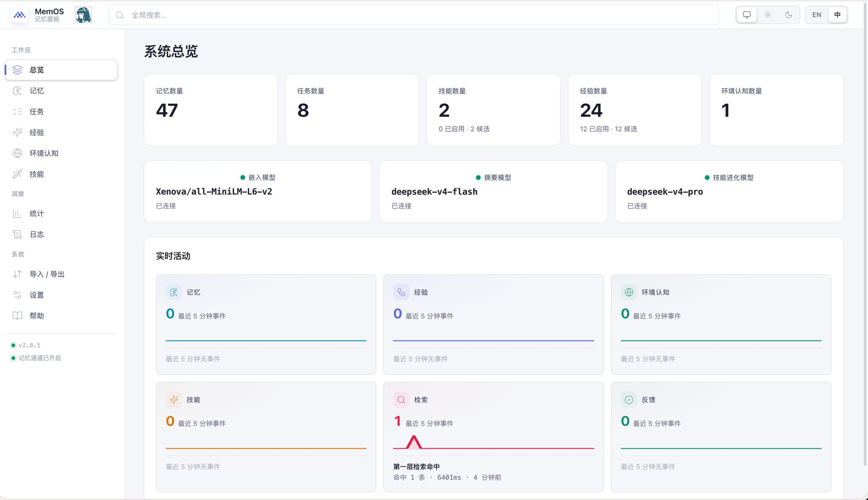Click the green 反馈 activity sparkline

(x=721, y=448)
